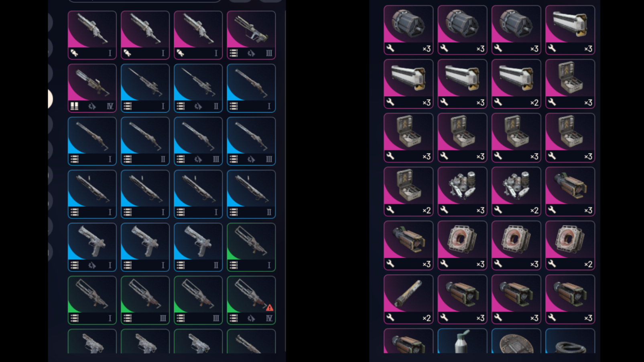
Task: Select the blue pistol with an attachment icon
Action: (x=92, y=247)
